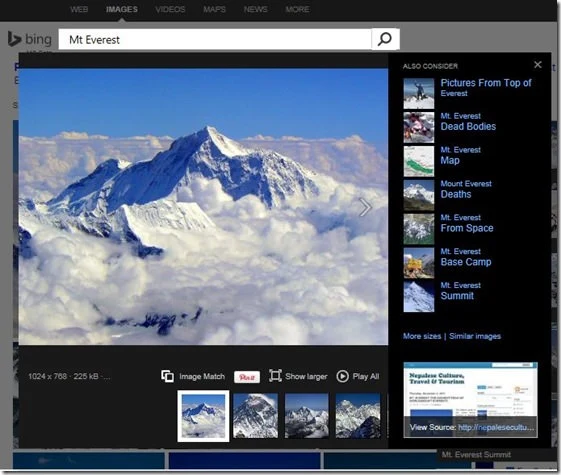Select Pictures From Top of Everest suggestion
Viewport: 561px width, 475px height.
point(467,93)
